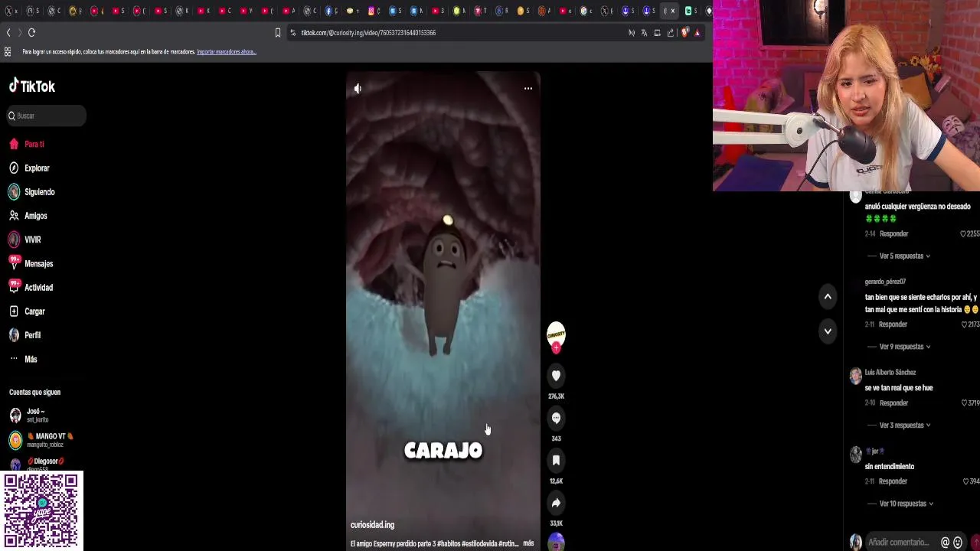Open Amigos in the sidebar
This screenshot has width=980, height=551.
(35, 216)
